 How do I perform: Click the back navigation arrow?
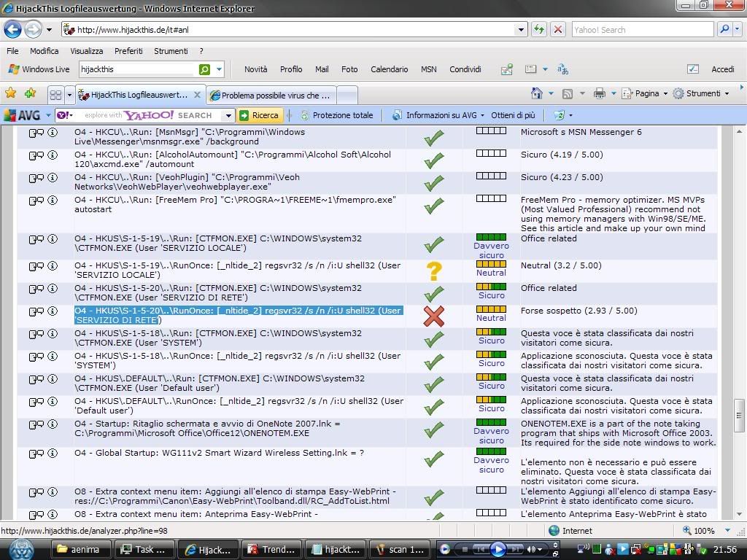(x=13, y=29)
